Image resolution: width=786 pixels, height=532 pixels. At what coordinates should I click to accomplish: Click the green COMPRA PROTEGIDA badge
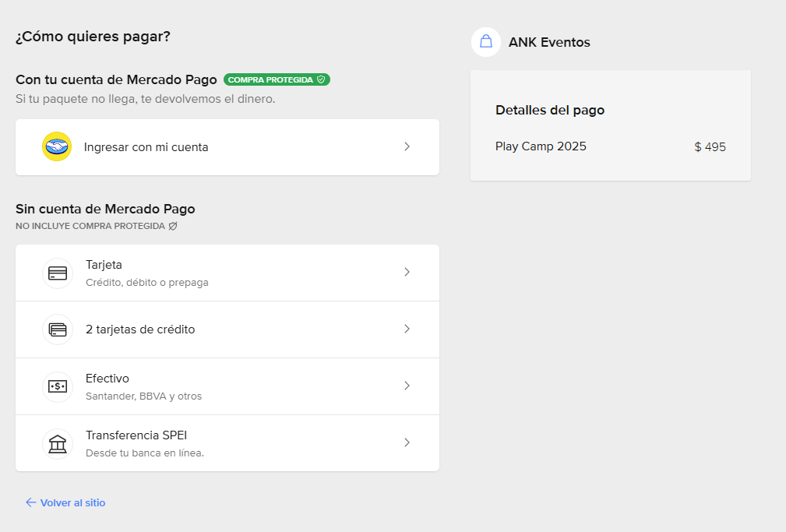click(x=277, y=79)
